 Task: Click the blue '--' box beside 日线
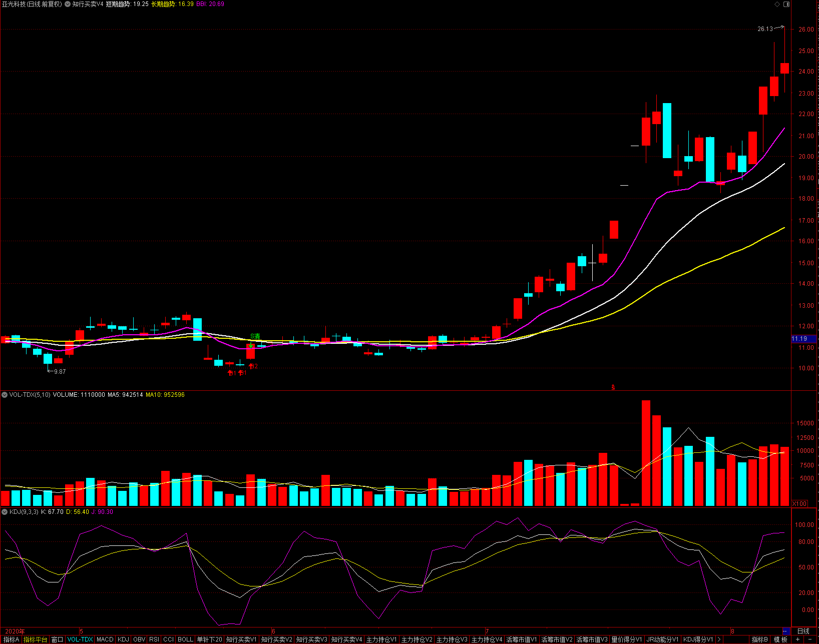coord(785,631)
